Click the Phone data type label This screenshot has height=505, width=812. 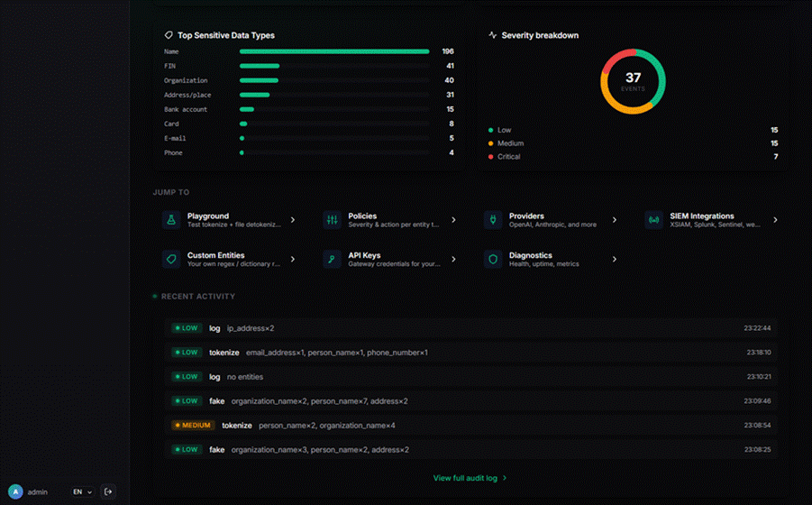point(173,152)
